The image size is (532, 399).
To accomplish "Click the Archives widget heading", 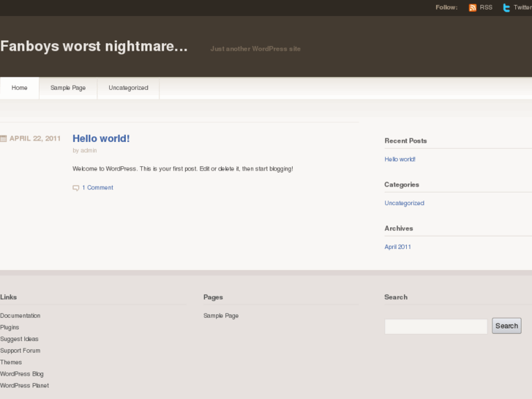I will tap(399, 228).
